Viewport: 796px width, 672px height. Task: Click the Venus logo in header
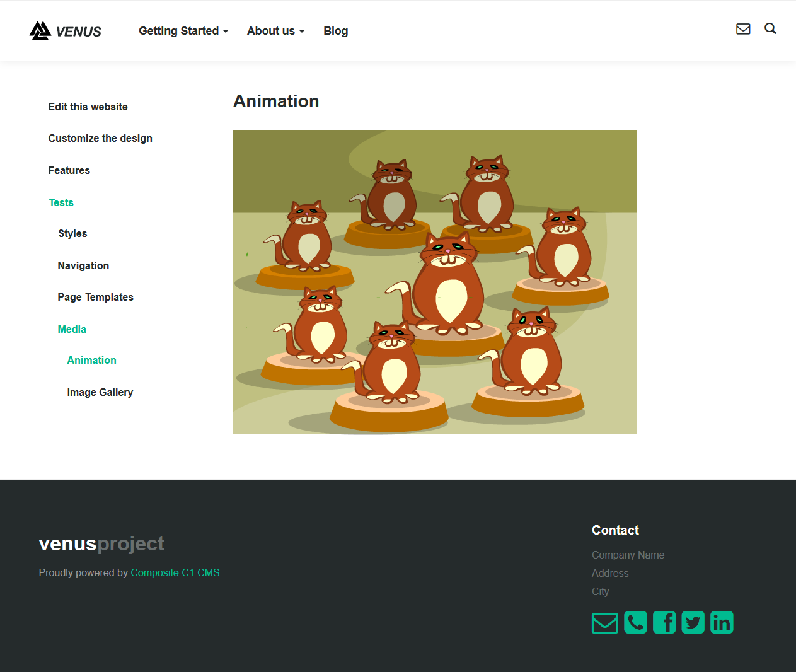pyautogui.click(x=66, y=31)
